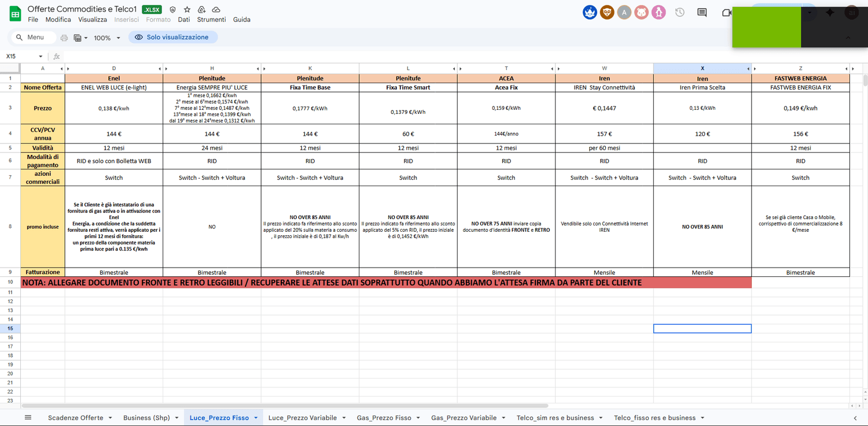Switch to the Telco_fisso res e business tab

tap(654, 418)
